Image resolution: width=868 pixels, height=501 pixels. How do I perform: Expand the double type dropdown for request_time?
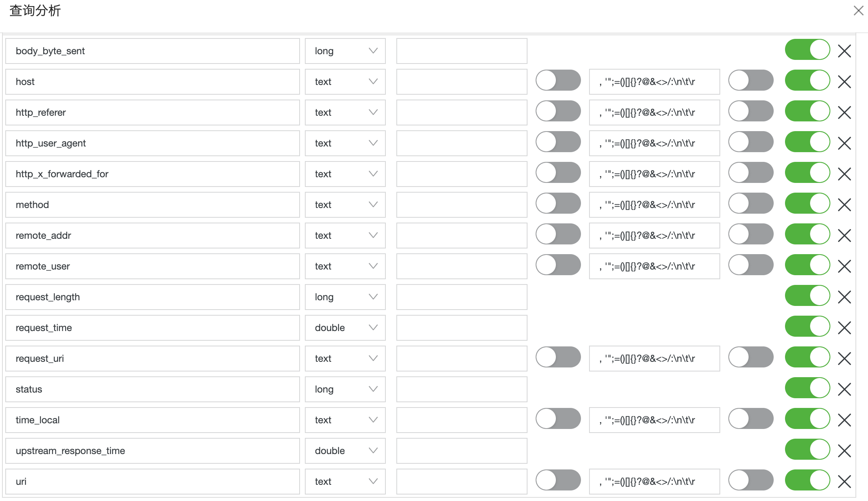click(x=345, y=328)
